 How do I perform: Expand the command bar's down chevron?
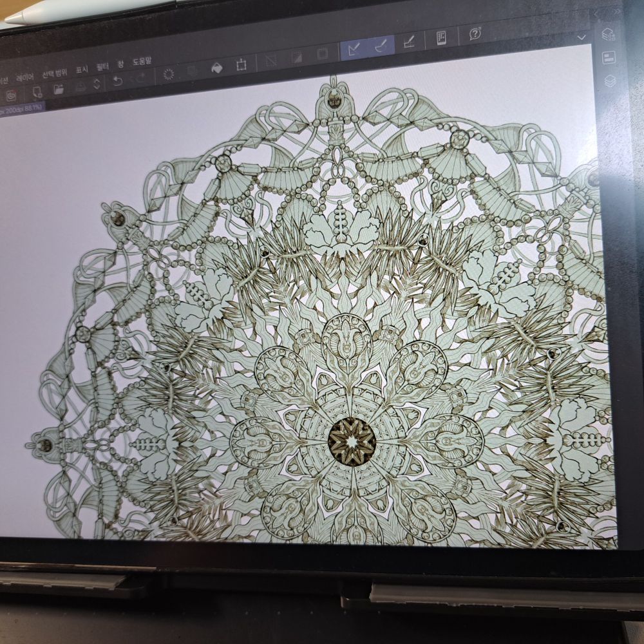coord(582,38)
